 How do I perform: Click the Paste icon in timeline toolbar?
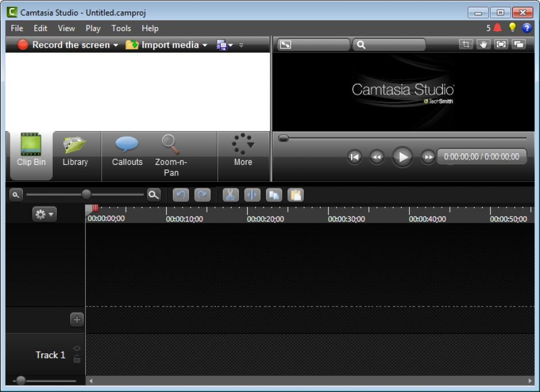click(x=295, y=195)
